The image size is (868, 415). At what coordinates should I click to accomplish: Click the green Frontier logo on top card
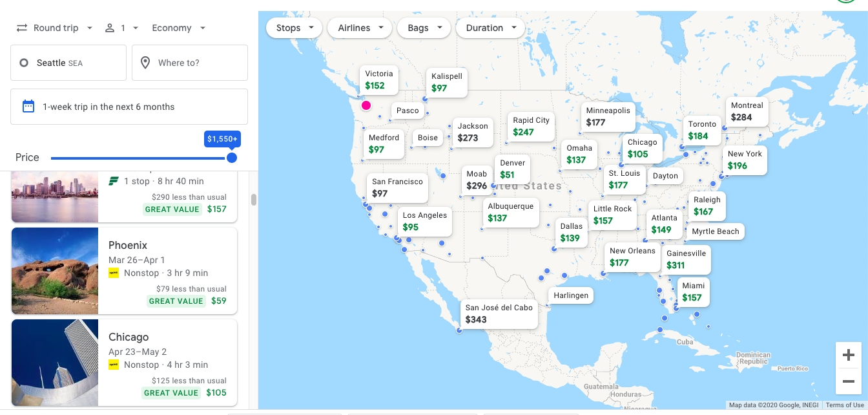pos(114,181)
